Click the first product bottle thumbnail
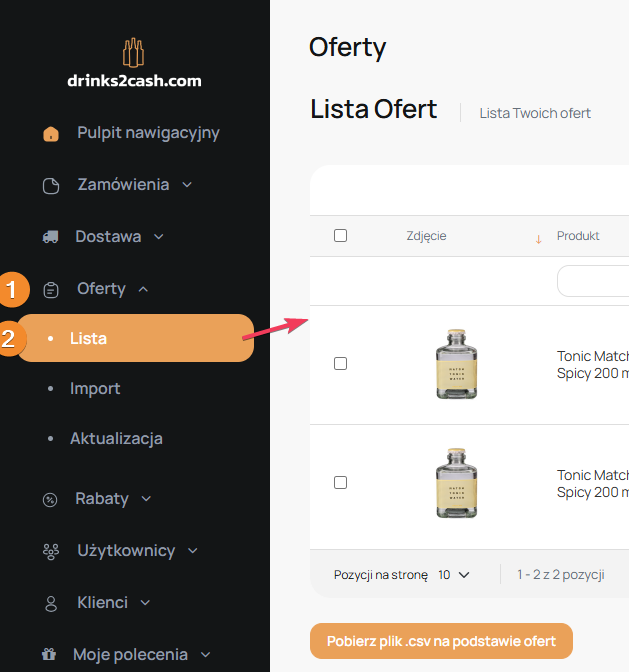 point(456,364)
